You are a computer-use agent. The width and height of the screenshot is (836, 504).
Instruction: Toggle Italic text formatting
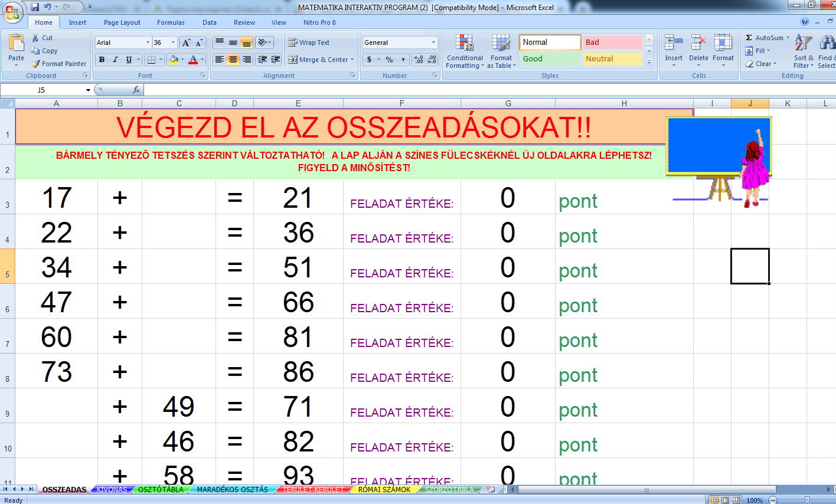tap(115, 60)
